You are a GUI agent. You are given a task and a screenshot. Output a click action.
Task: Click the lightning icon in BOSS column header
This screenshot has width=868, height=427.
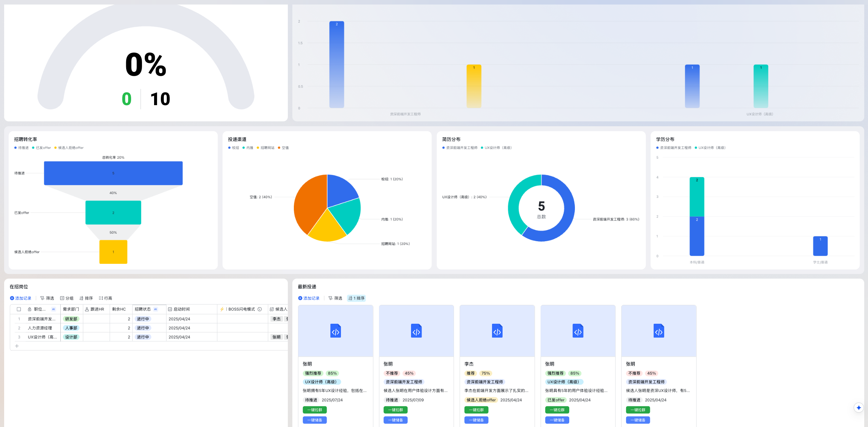tap(222, 309)
